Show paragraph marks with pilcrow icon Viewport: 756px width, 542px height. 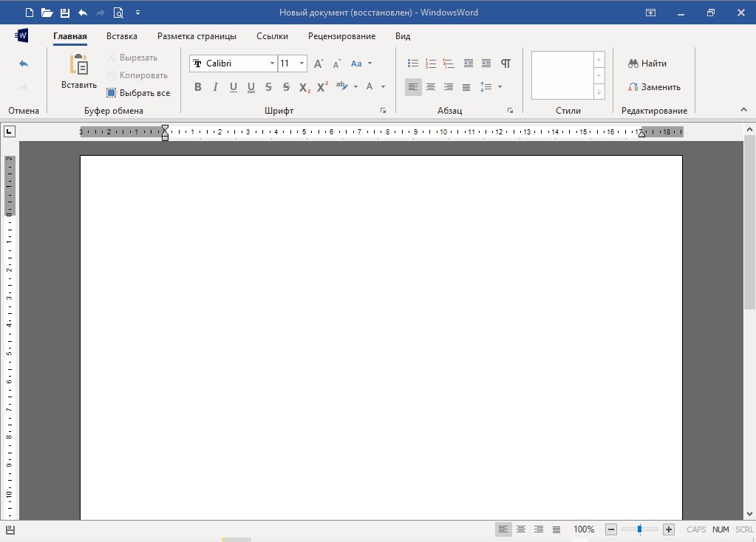(505, 64)
